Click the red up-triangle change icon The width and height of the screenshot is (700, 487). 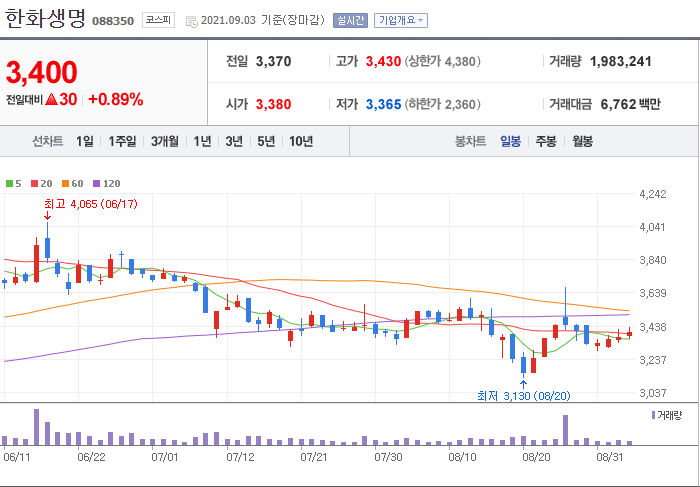point(51,99)
